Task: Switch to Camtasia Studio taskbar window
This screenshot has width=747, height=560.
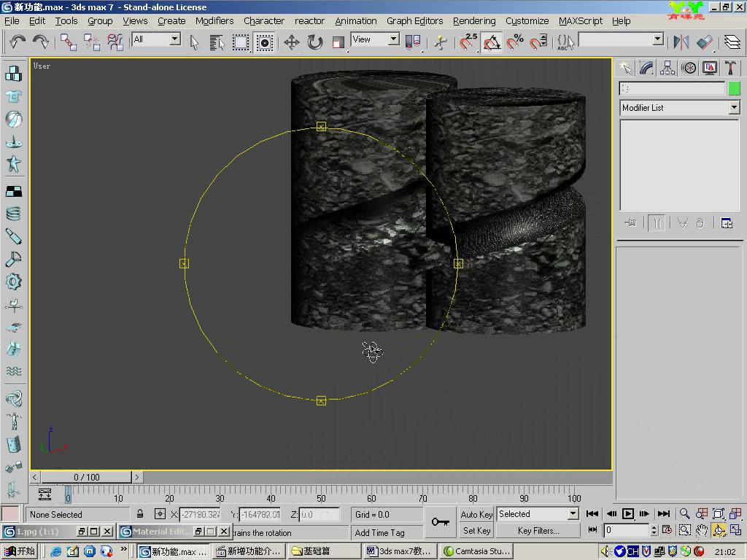Action: [477, 551]
